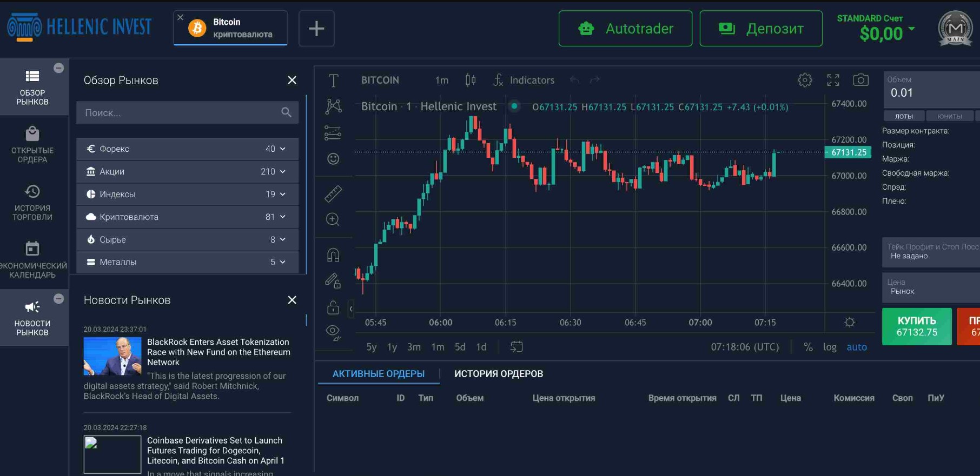Close the Обзор Рынков panel
The height and width of the screenshot is (476, 980).
pos(292,80)
